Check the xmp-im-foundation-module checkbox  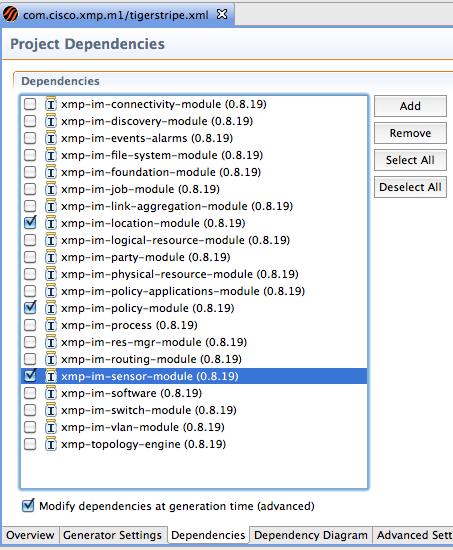pos(30,172)
